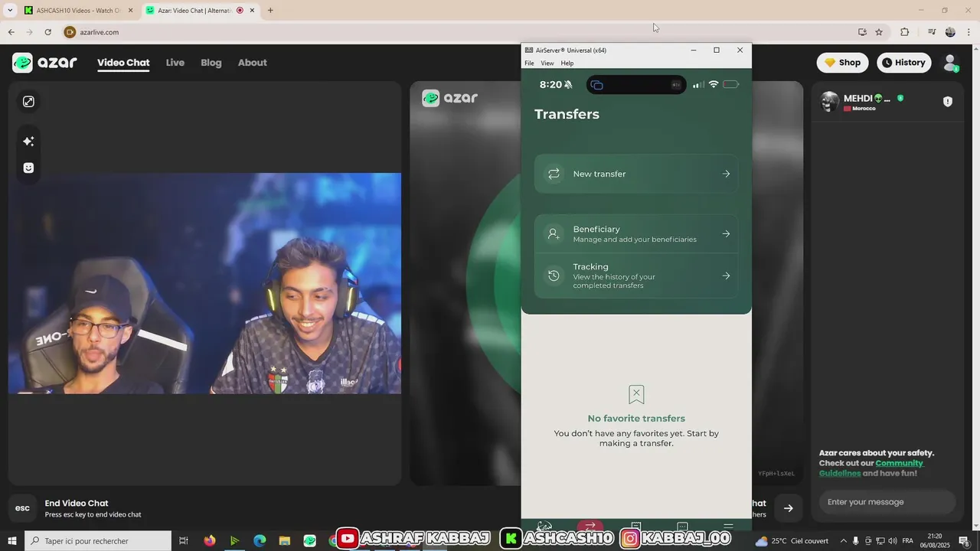Open the About tab

coord(252,63)
